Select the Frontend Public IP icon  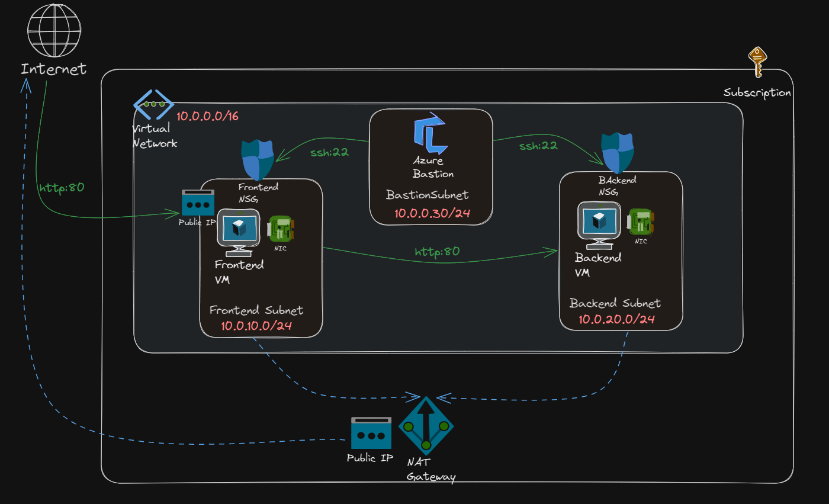(x=198, y=203)
